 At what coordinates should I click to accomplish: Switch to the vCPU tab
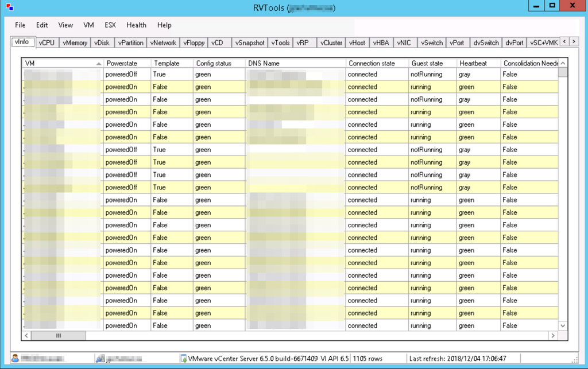47,42
